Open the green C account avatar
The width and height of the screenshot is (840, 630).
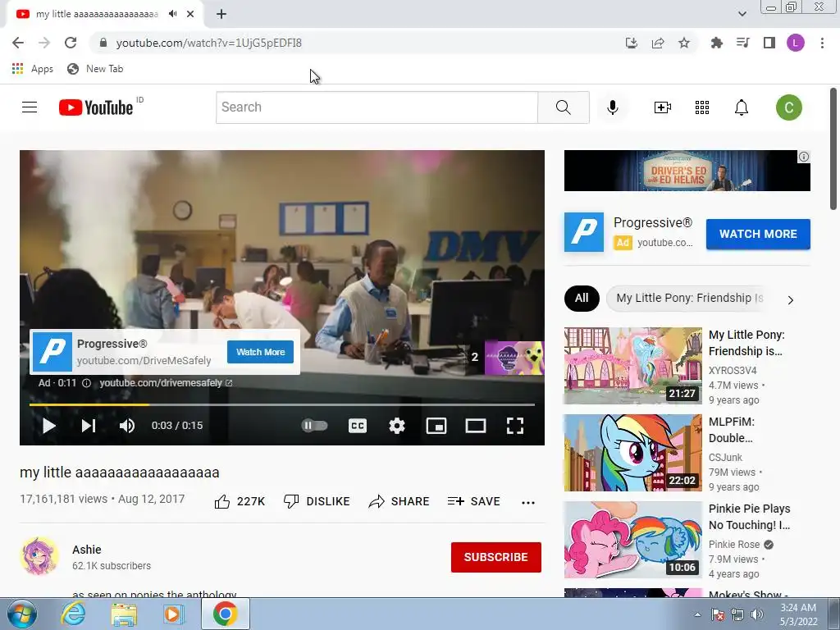[x=788, y=107]
